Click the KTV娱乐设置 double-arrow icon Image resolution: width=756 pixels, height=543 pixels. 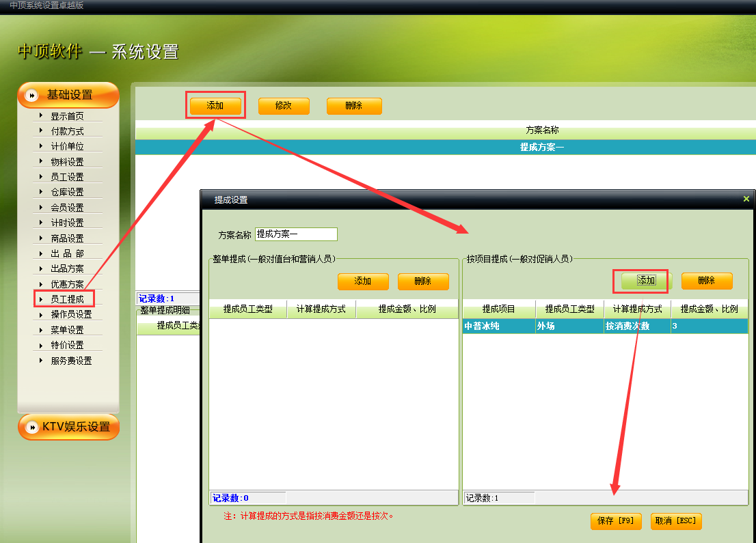[31, 427]
